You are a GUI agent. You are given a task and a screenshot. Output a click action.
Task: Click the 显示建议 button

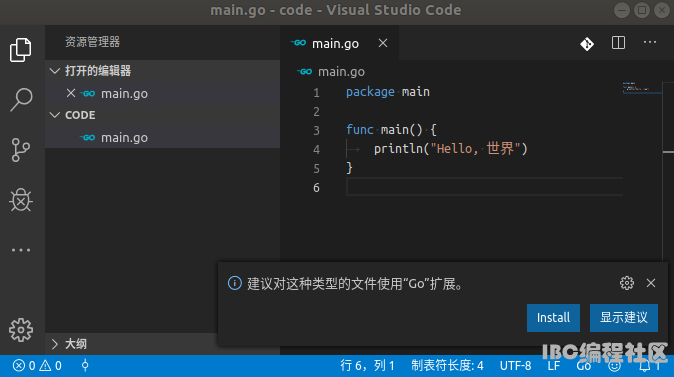[x=624, y=318]
